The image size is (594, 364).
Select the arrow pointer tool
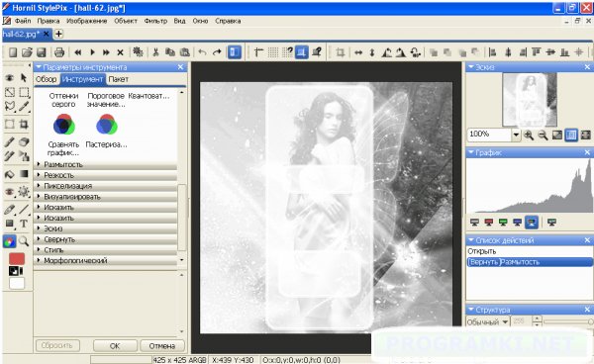point(24,77)
